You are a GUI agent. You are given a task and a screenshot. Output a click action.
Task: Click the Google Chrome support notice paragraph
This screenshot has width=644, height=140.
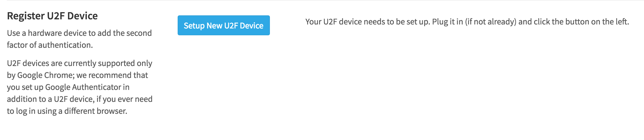[x=80, y=87]
